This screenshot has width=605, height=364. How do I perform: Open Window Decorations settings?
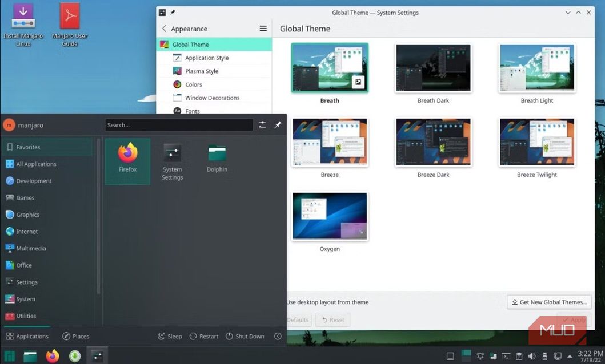coord(214,98)
